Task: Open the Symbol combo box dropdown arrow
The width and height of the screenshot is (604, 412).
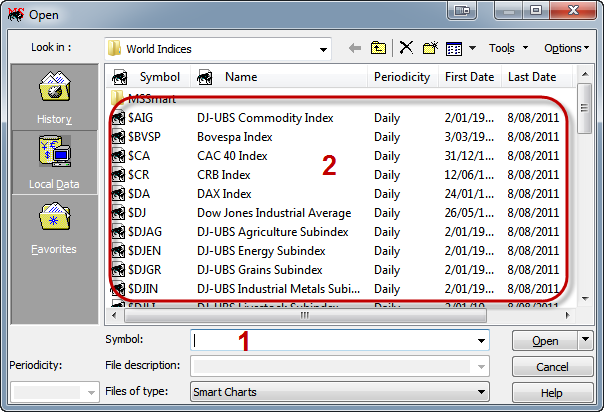Action: [x=482, y=340]
